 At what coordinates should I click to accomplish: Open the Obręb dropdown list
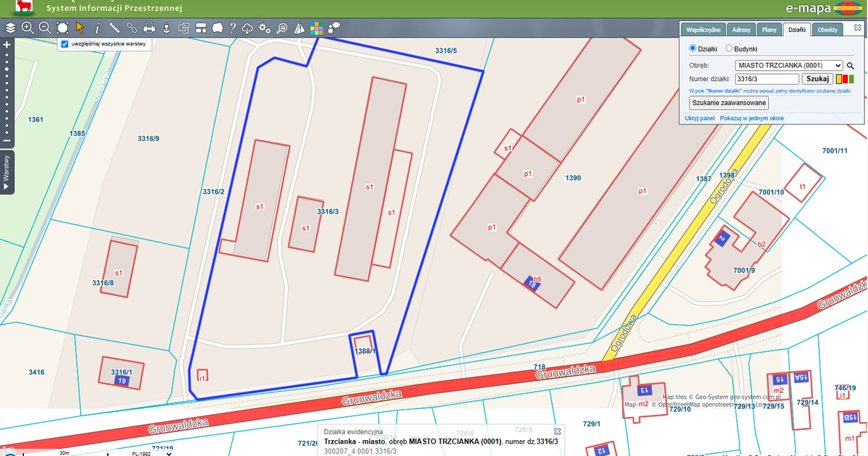788,65
